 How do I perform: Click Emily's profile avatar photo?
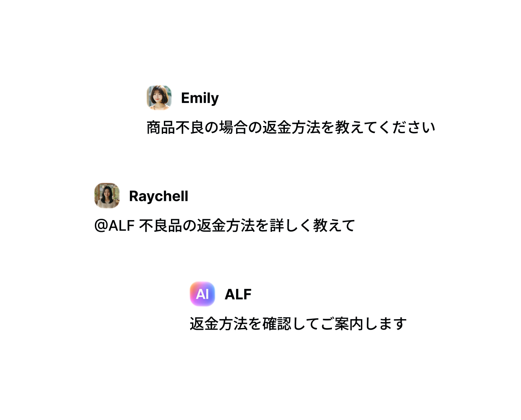tap(159, 97)
